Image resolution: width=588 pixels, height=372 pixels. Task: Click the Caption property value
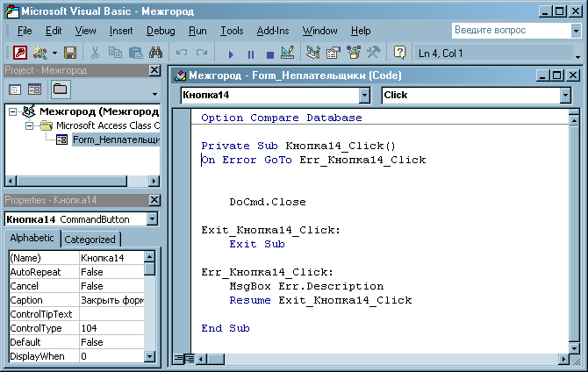point(111,300)
